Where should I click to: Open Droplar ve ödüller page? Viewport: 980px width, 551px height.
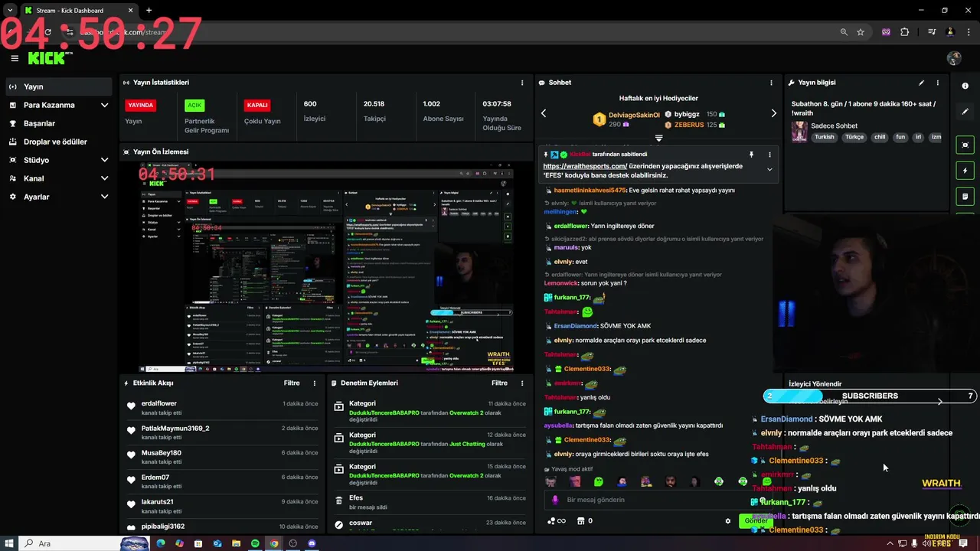(60, 142)
